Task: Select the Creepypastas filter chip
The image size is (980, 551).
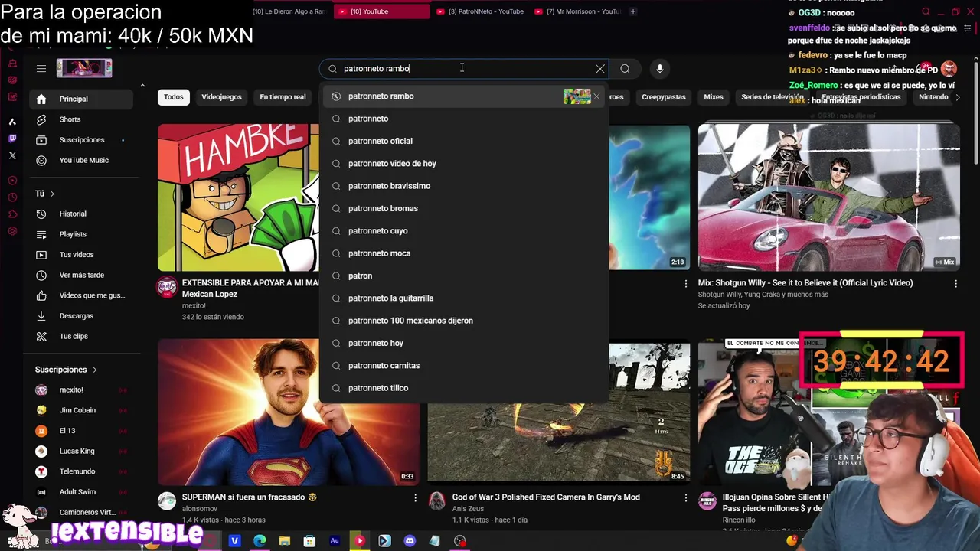Action: point(664,97)
